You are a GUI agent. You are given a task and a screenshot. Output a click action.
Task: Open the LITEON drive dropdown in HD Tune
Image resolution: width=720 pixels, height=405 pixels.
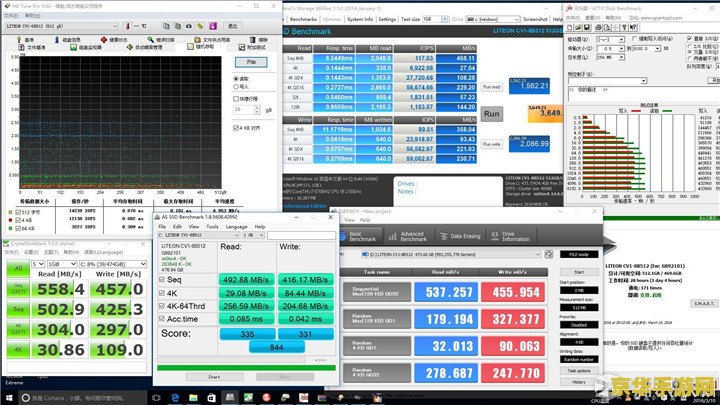point(62,26)
